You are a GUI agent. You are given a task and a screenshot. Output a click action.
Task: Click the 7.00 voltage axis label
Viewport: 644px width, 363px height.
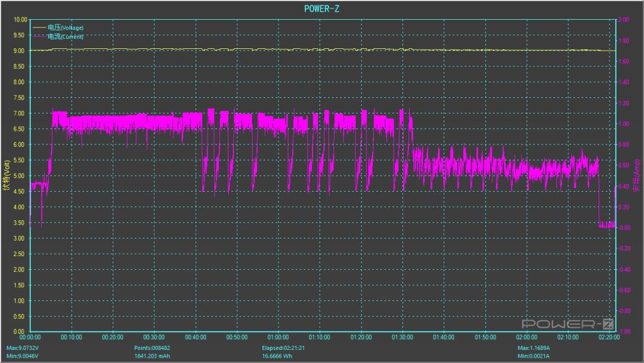tap(19, 113)
